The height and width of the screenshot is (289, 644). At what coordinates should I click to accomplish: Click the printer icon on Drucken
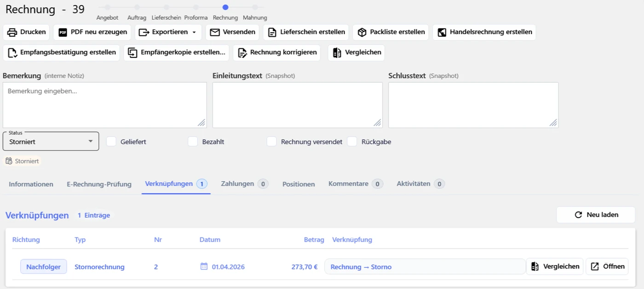[12, 32]
